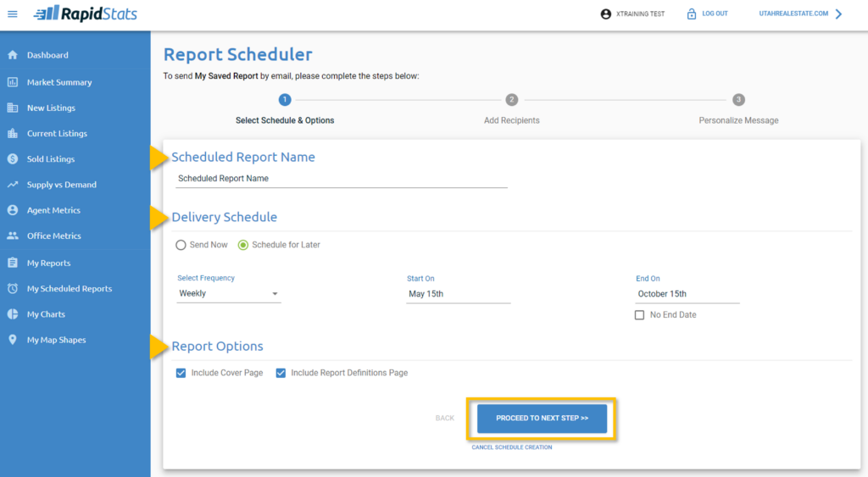Uncheck Include Cover Page checkbox
Viewport: 868px width, 477px height.
point(181,373)
